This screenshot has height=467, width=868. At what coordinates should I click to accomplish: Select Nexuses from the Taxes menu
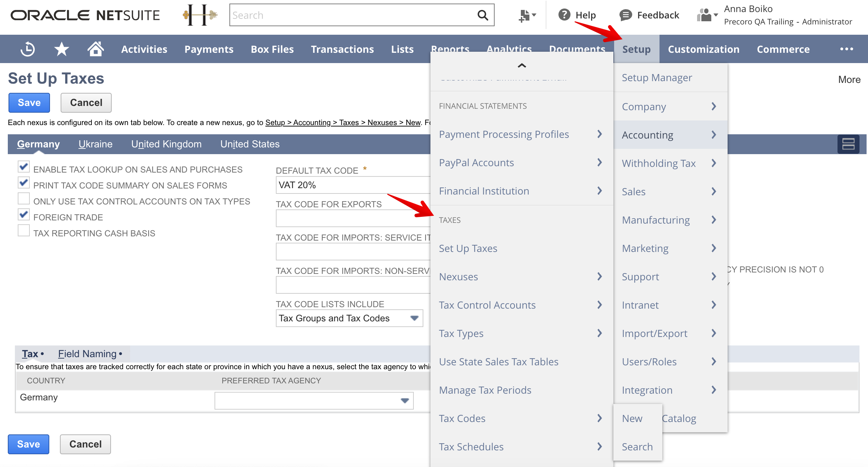pyautogui.click(x=458, y=277)
